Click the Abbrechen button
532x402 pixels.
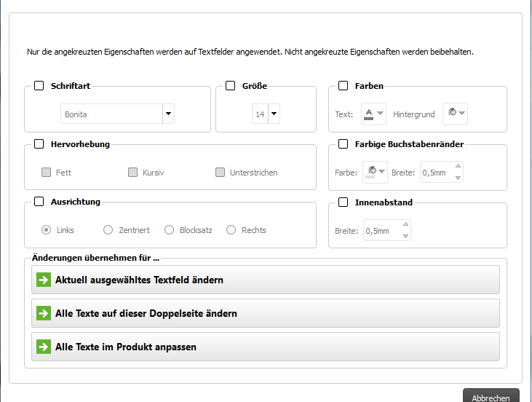[x=491, y=397]
